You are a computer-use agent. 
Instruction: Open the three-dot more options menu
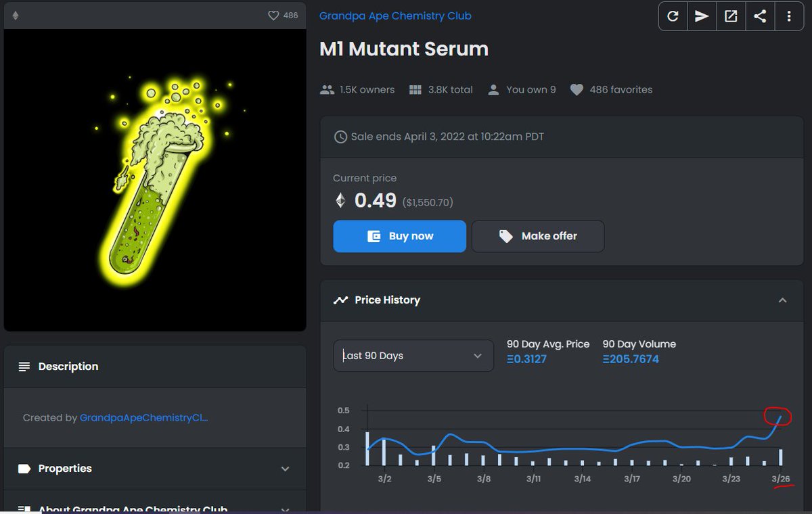pyautogui.click(x=789, y=16)
